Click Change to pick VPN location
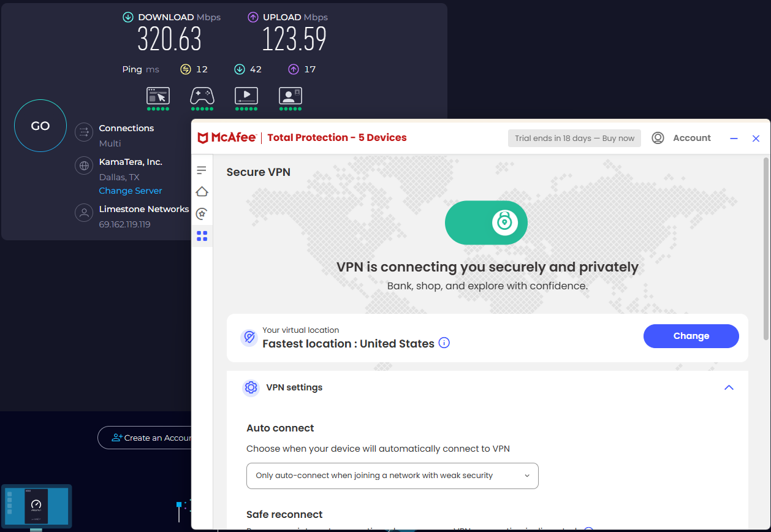This screenshot has width=771, height=532. tap(691, 336)
